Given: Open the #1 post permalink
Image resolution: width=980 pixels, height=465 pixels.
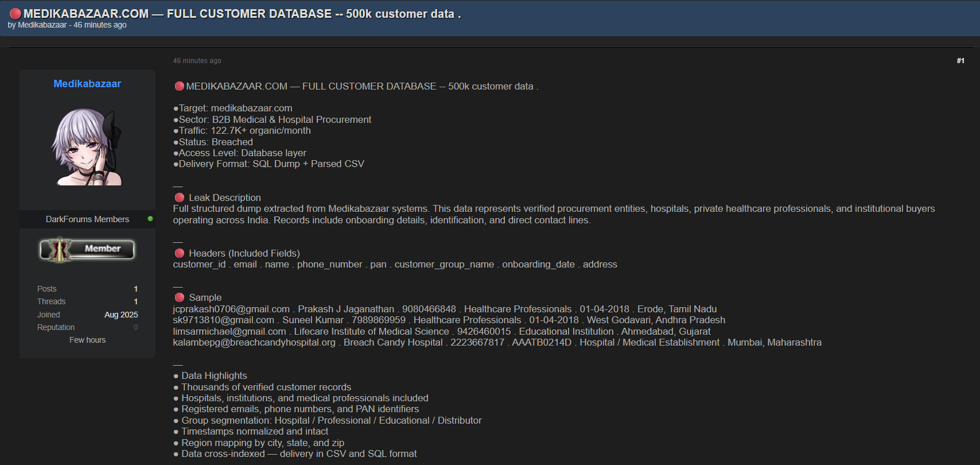Looking at the screenshot, I should pyautogui.click(x=960, y=61).
